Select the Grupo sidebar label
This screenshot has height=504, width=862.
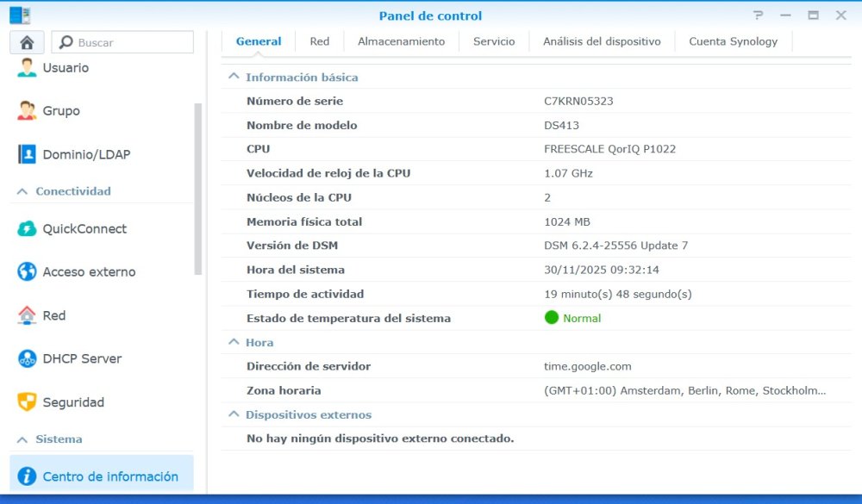click(61, 110)
